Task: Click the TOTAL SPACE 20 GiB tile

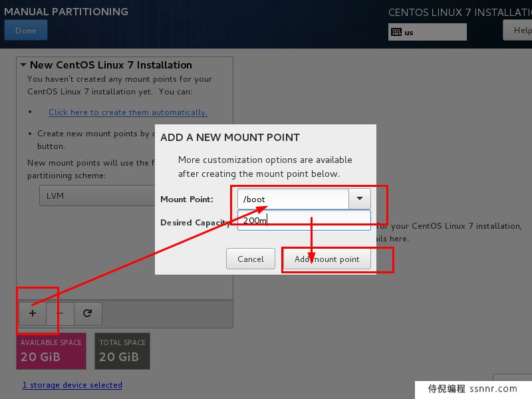Action: click(x=122, y=351)
